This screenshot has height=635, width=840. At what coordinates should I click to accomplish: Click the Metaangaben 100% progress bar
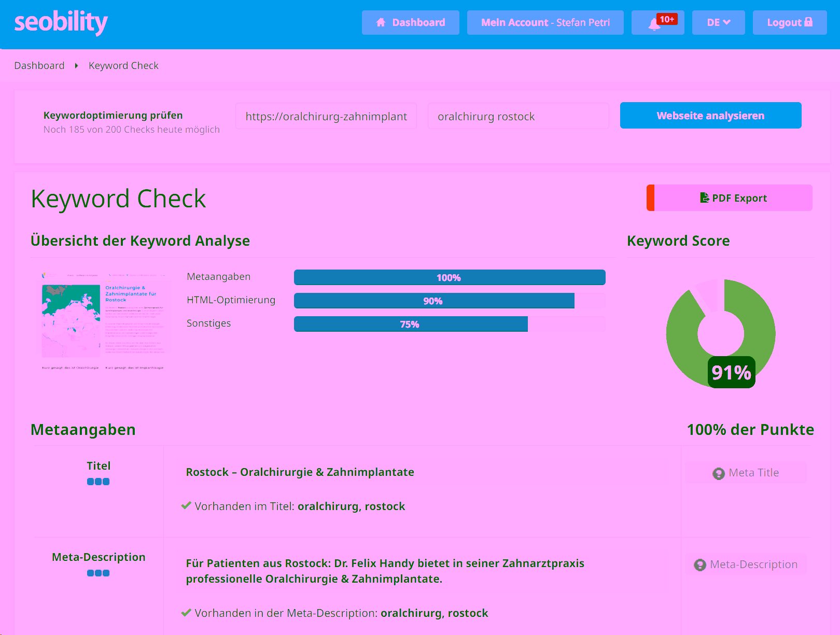tap(449, 277)
